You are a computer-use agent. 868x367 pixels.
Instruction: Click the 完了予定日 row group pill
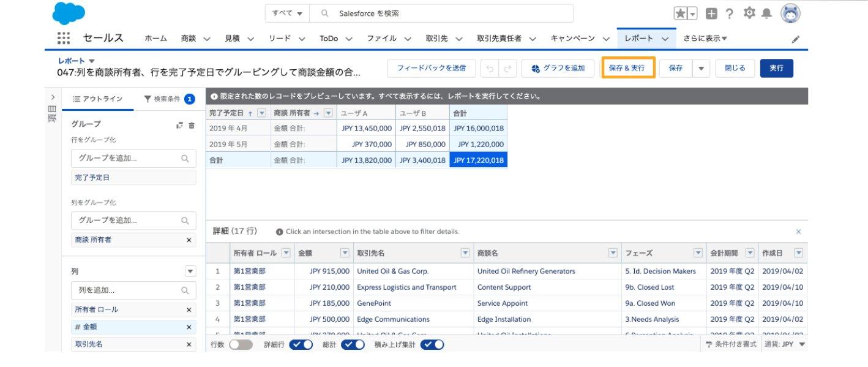[x=133, y=178]
